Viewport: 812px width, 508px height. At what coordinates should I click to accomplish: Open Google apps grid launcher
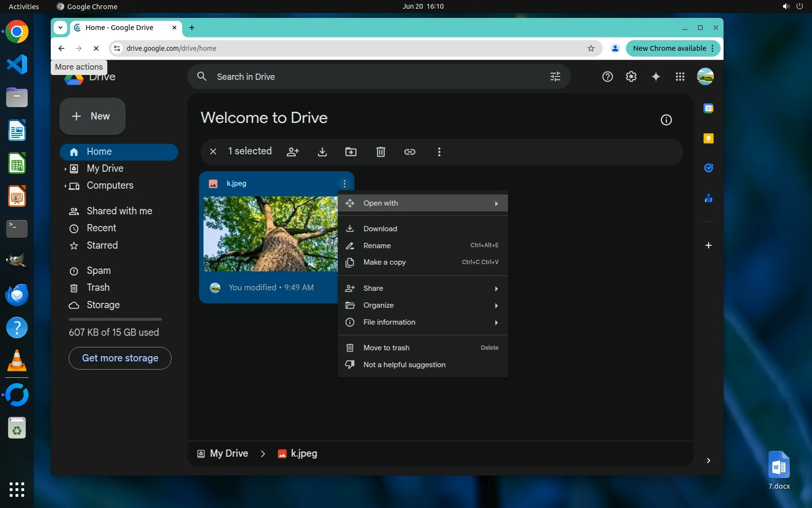point(680,76)
